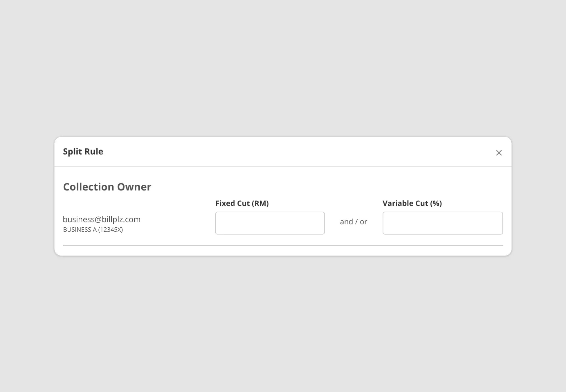Click the Collection Owner heading
The height and width of the screenshot is (392, 566).
107,187
